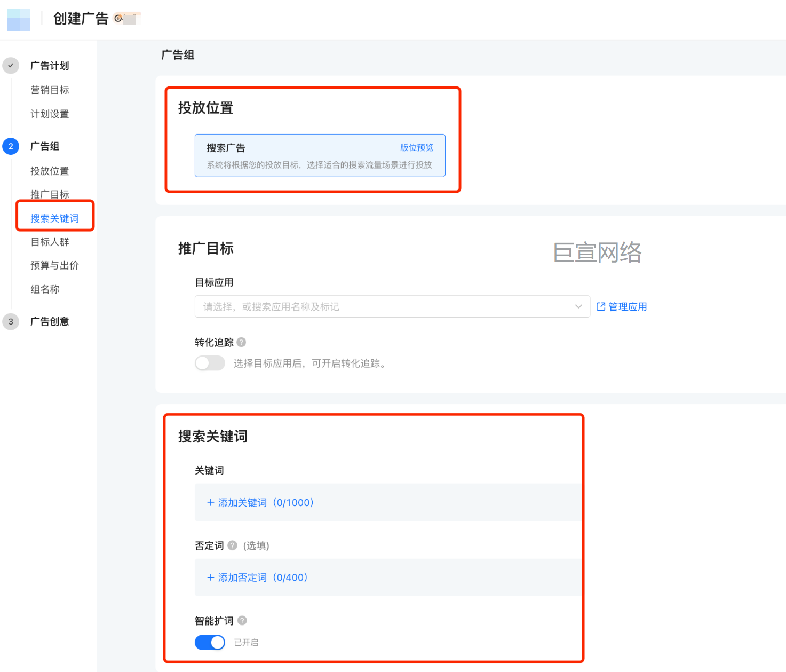The width and height of the screenshot is (786, 672).
Task: Switch to 目标人群 section
Action: coord(49,242)
